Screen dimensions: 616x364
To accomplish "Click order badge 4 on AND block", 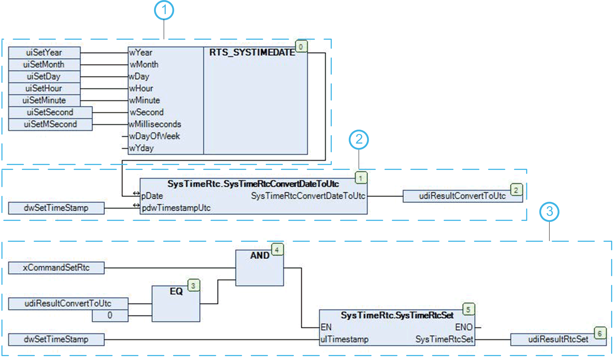I will [x=277, y=250].
